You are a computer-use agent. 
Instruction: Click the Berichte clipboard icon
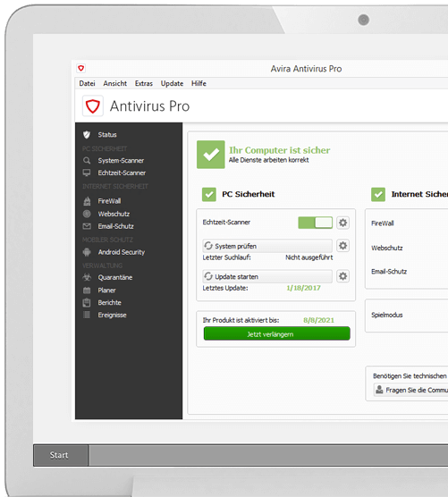(x=87, y=302)
